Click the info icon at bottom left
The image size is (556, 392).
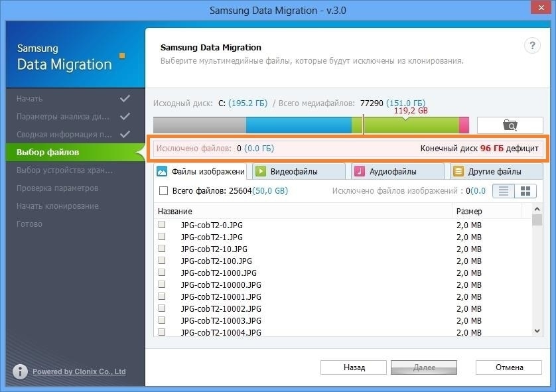click(20, 371)
